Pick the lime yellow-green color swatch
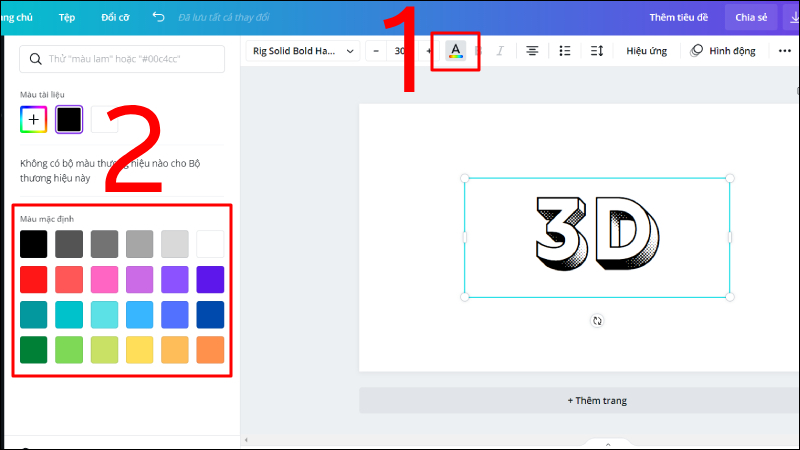The image size is (800, 450). point(104,350)
